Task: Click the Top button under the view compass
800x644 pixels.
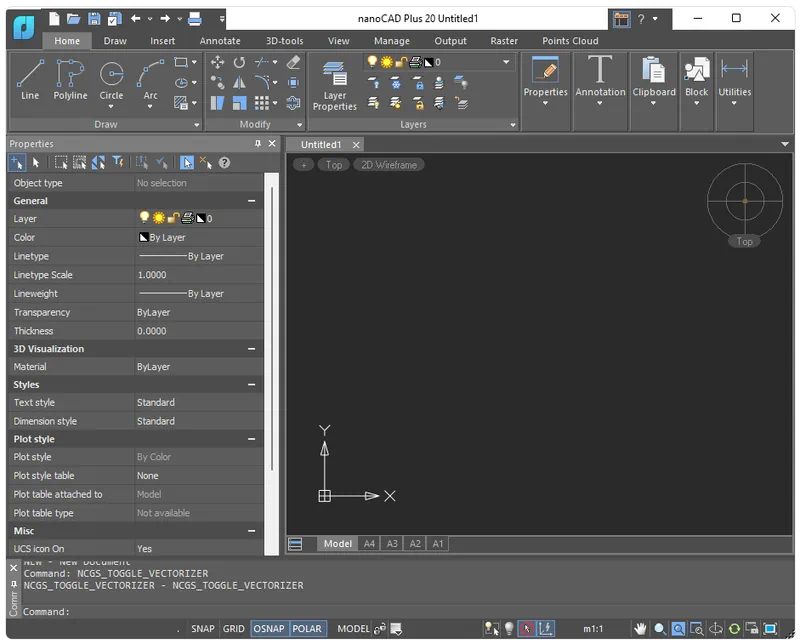Action: [744, 241]
